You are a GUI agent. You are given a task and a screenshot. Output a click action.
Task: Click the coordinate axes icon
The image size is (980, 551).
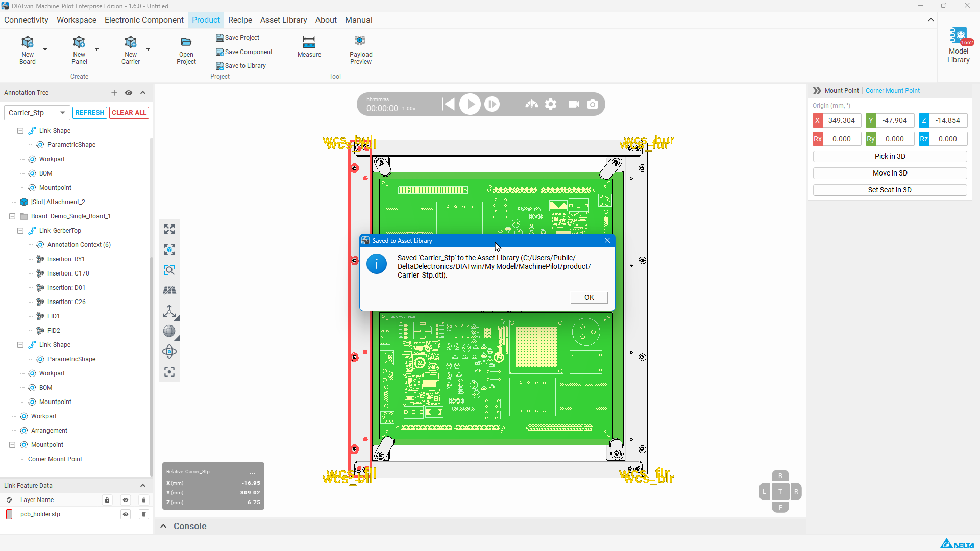pyautogui.click(x=169, y=311)
